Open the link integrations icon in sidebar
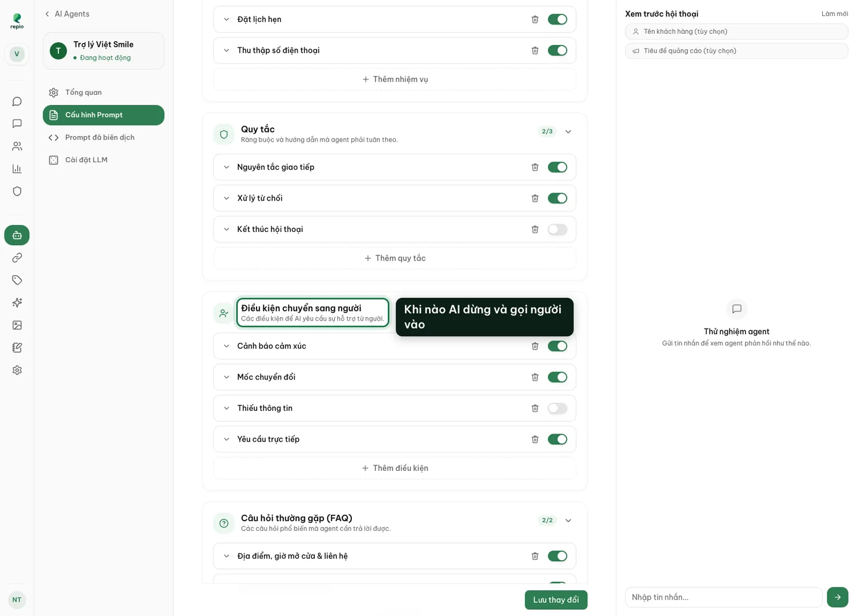857x616 pixels. [x=17, y=258]
